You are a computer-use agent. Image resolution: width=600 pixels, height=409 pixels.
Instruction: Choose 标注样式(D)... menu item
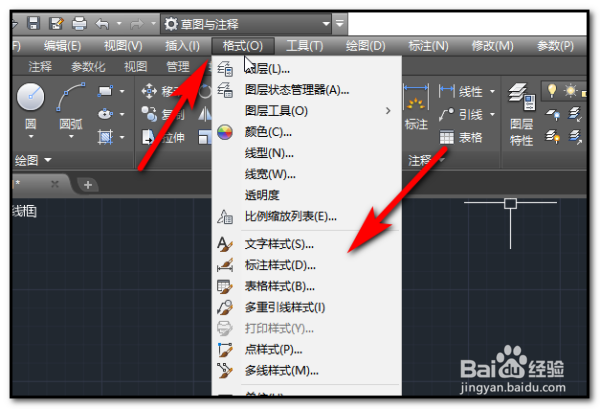(307, 265)
